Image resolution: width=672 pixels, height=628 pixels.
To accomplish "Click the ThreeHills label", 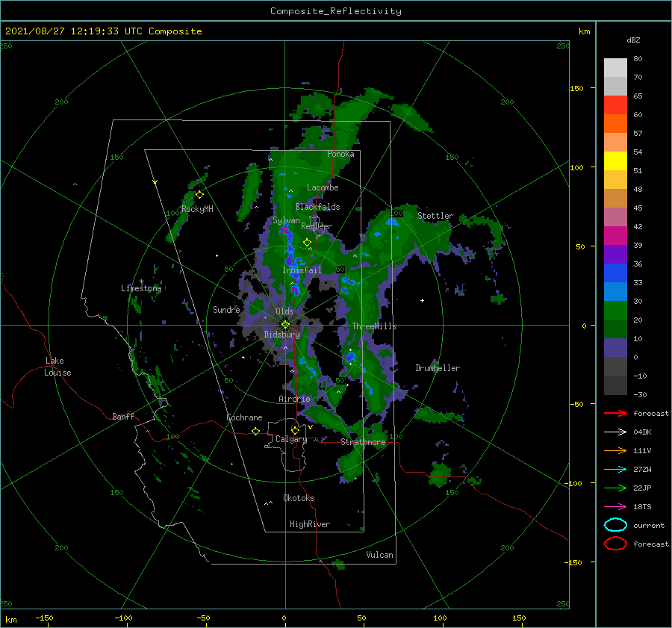I will [x=375, y=326].
